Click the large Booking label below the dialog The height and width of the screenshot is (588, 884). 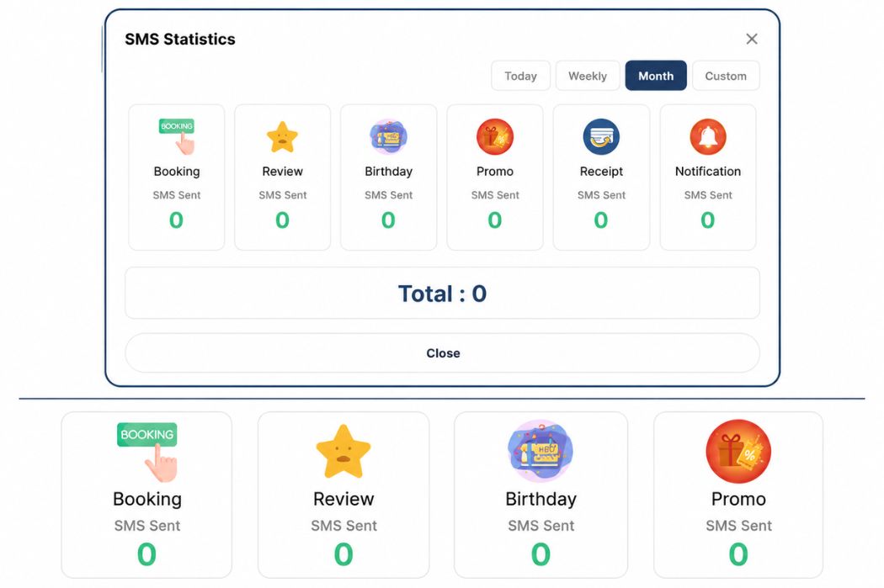(147, 499)
